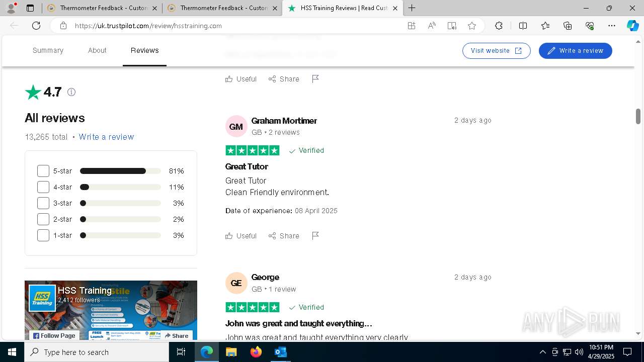Mark Graham Mortimer review as Useful
This screenshot has height=362, width=644.
point(241,236)
